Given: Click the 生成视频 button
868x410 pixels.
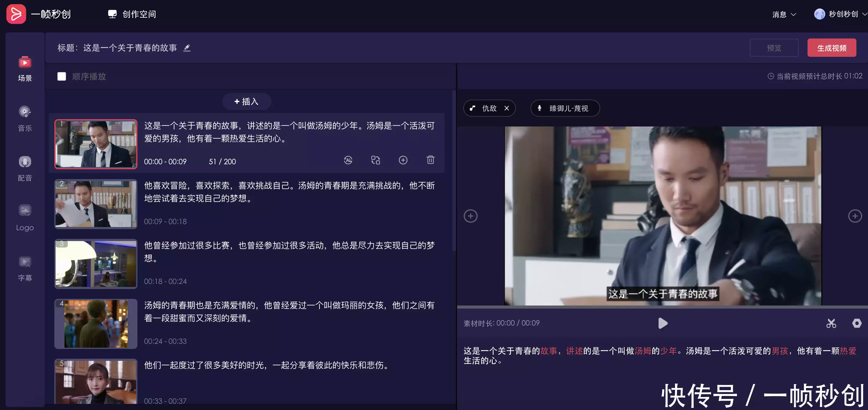Looking at the screenshot, I should coord(831,48).
